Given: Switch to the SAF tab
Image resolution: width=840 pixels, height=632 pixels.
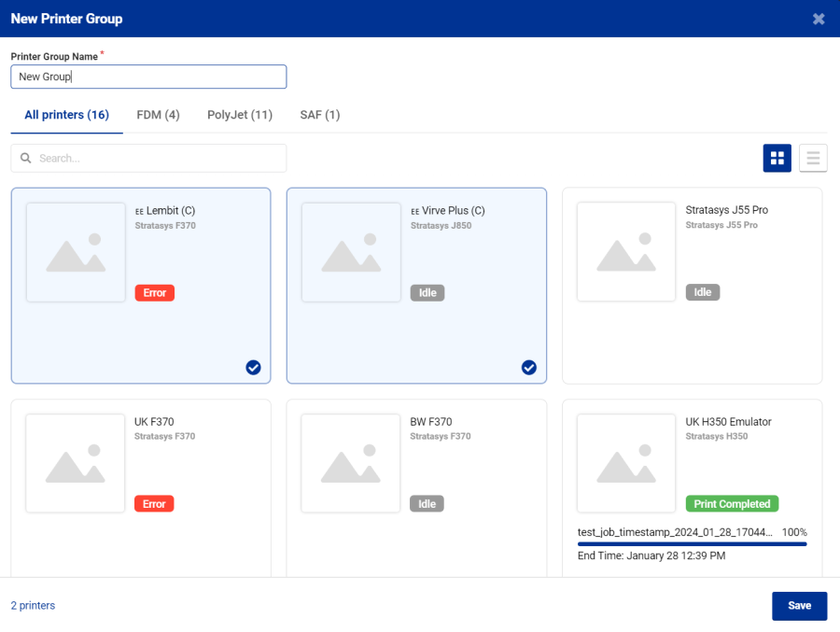Looking at the screenshot, I should point(319,115).
